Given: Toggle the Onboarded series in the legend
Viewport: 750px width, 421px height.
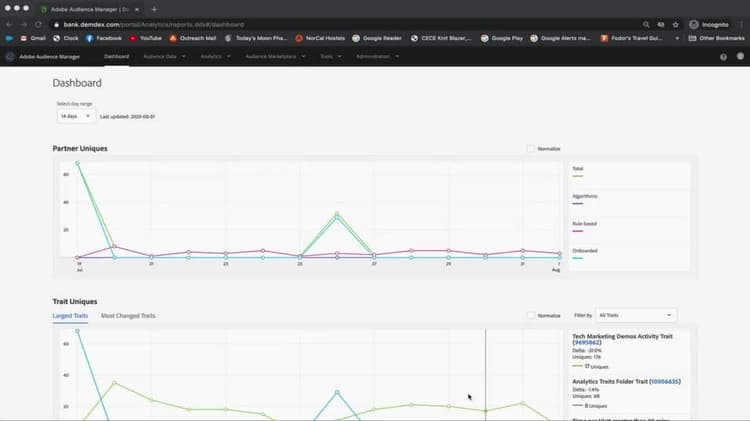Looking at the screenshot, I should pyautogui.click(x=585, y=254).
